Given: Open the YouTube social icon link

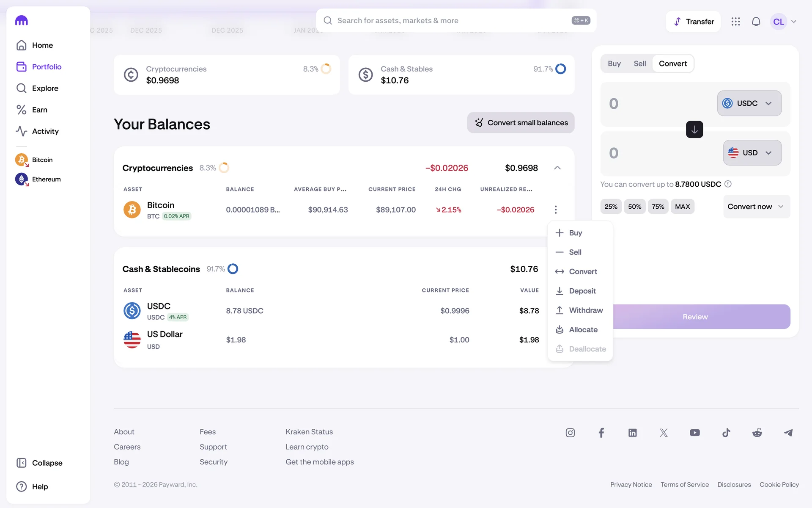Looking at the screenshot, I should pos(694,433).
